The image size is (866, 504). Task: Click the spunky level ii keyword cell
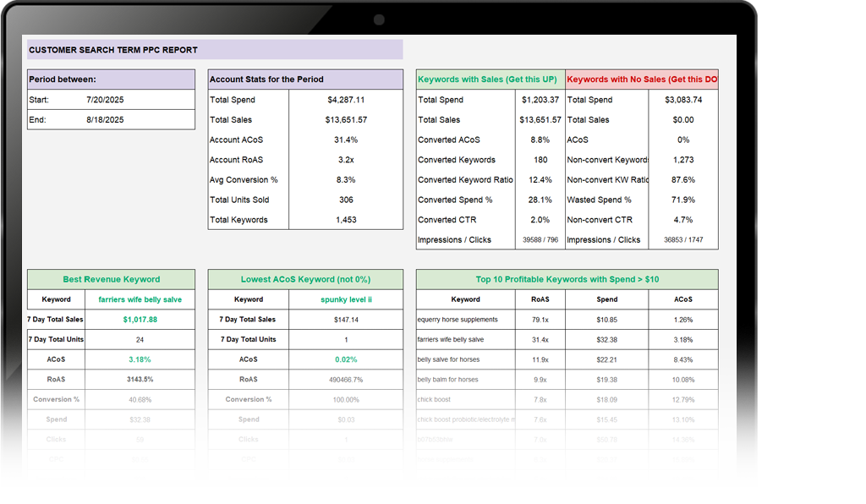coord(345,299)
